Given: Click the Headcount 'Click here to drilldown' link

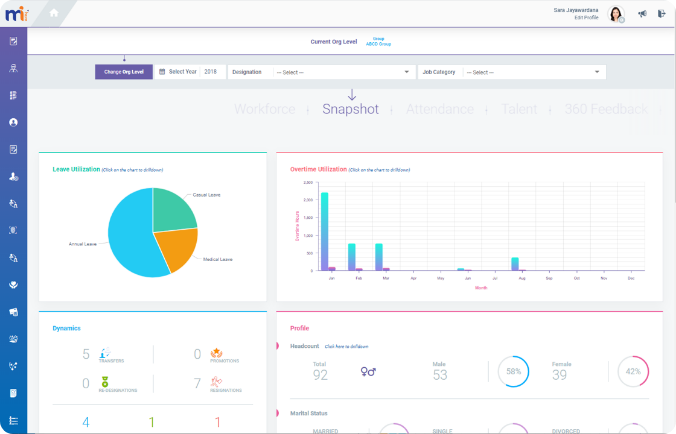Looking at the screenshot, I should [347, 347].
